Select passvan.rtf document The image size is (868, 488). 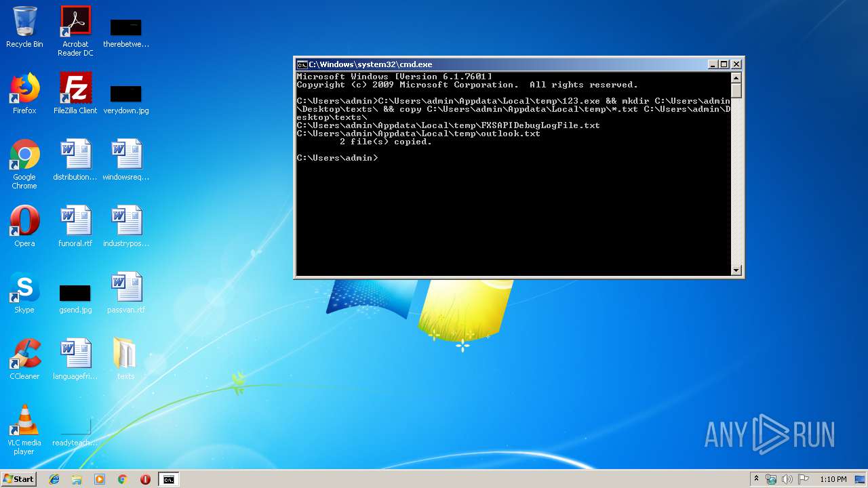(x=126, y=293)
